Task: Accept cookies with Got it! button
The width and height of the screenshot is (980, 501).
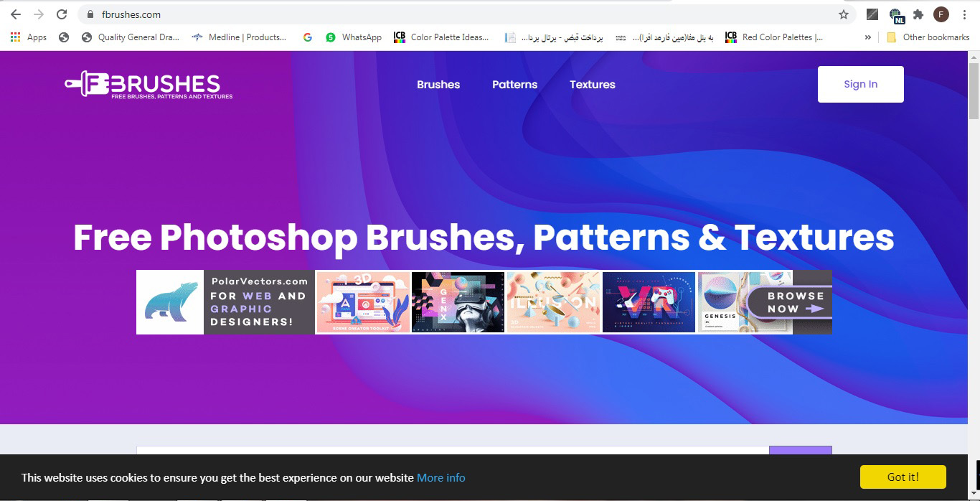Action: click(x=903, y=477)
